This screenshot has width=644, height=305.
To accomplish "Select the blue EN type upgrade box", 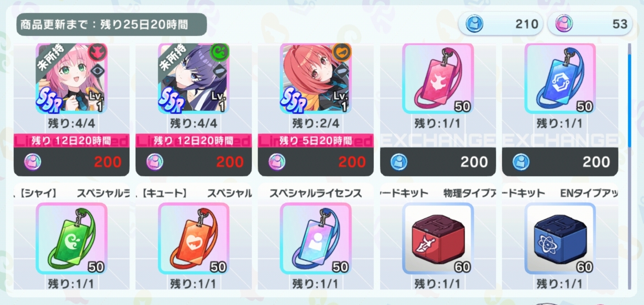I will (560, 238).
